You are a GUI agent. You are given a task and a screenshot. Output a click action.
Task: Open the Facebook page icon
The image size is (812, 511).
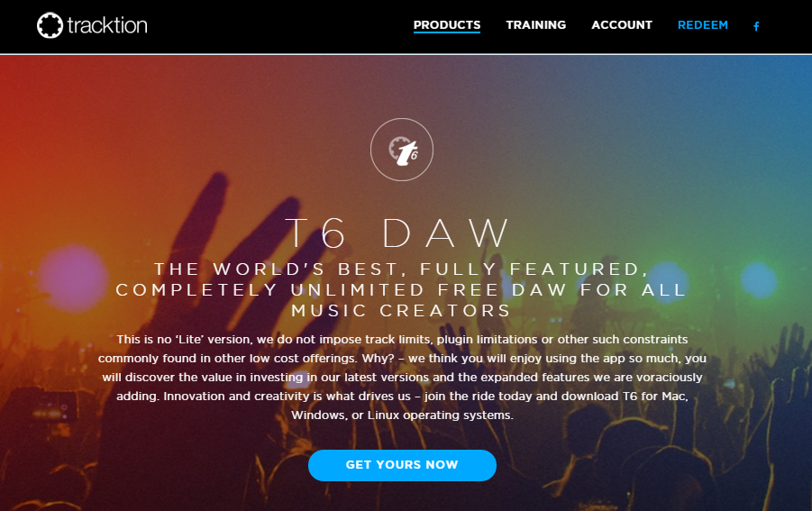point(756,26)
